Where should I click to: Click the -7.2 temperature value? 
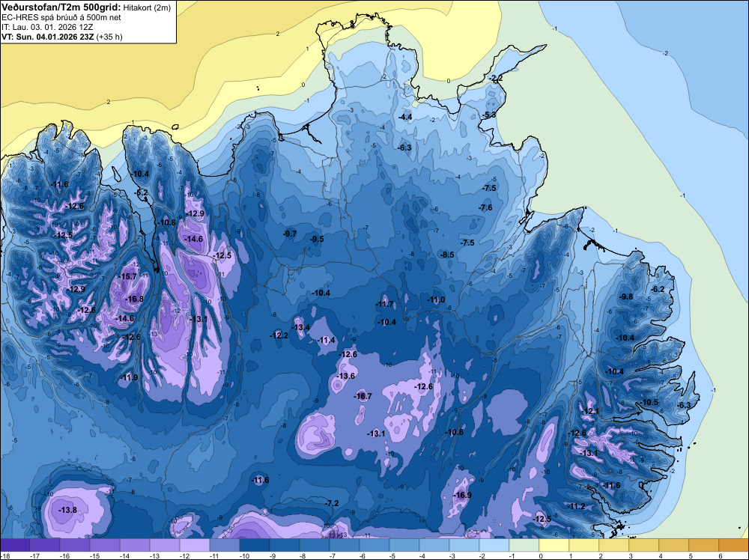[332, 504]
